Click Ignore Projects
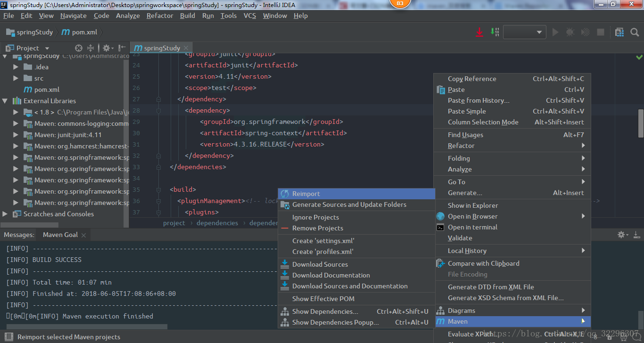644x343 pixels. point(356,217)
